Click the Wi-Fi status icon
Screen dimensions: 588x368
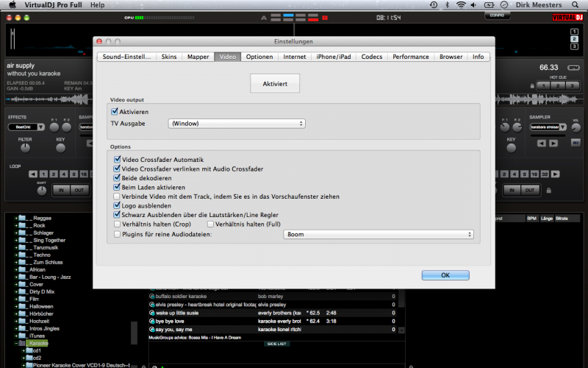click(x=461, y=5)
